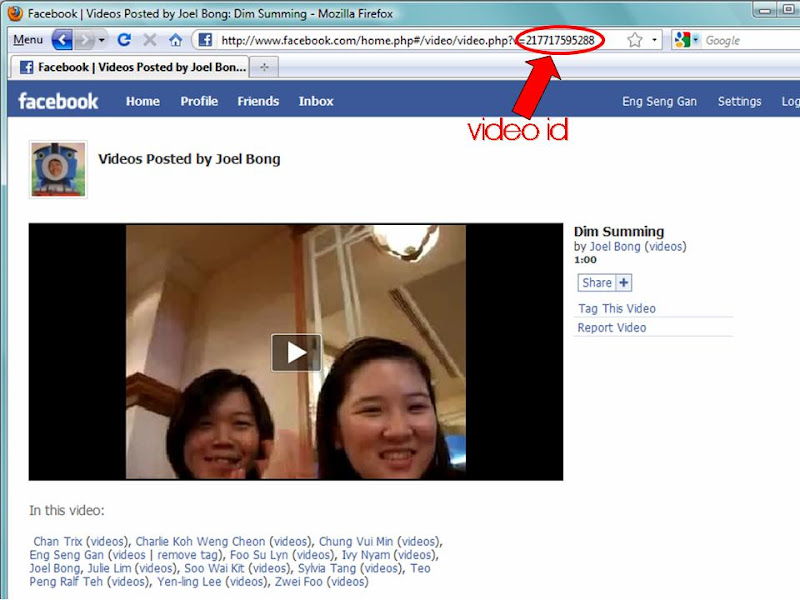Open videos link next to Zwei Foo
This screenshot has height=600, width=800.
[347, 582]
